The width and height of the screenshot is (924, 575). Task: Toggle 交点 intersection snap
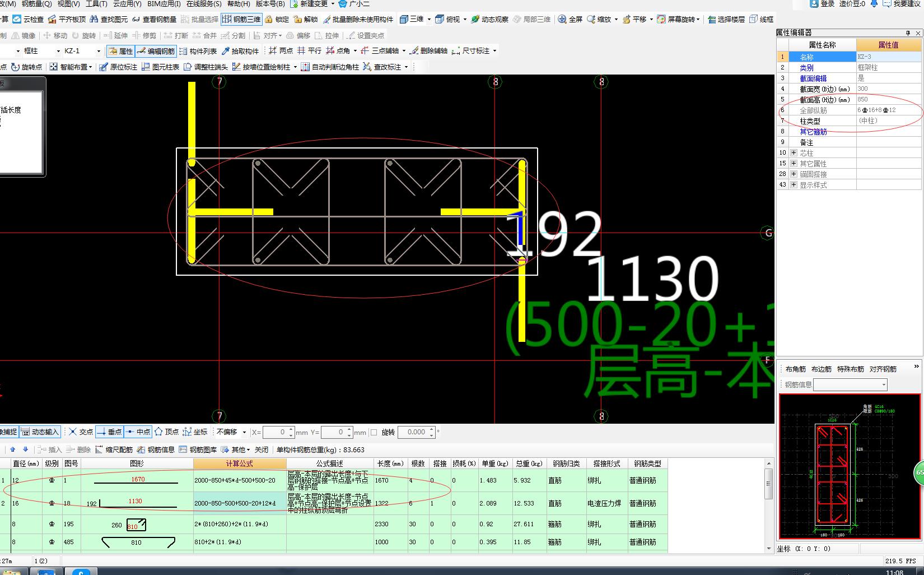click(x=81, y=432)
